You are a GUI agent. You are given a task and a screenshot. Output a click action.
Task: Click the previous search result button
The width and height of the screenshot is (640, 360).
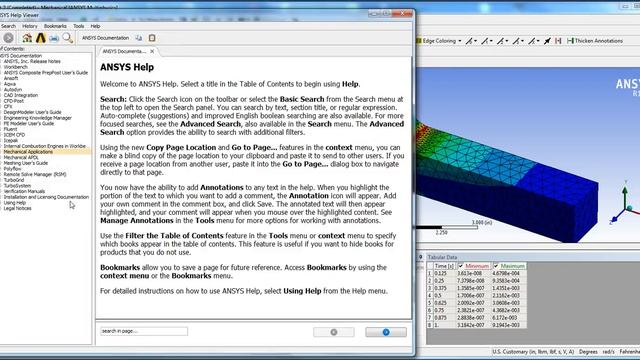click(334, 332)
